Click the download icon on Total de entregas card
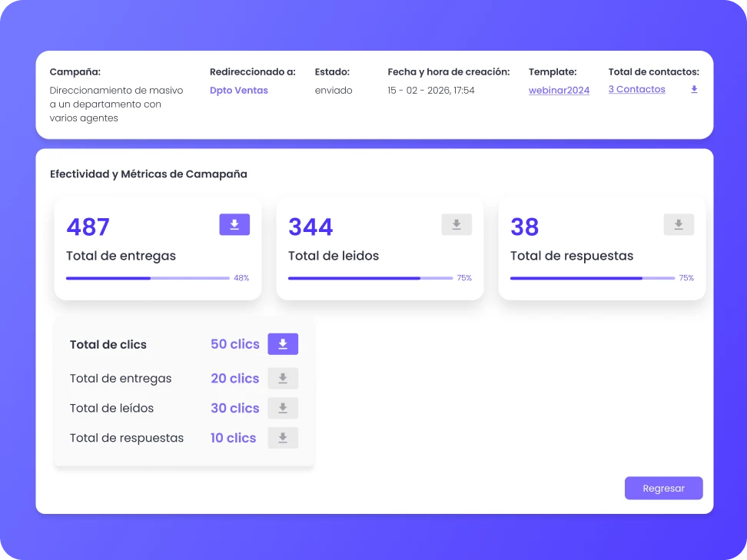Screen dimensions: 747x560 point(234,224)
